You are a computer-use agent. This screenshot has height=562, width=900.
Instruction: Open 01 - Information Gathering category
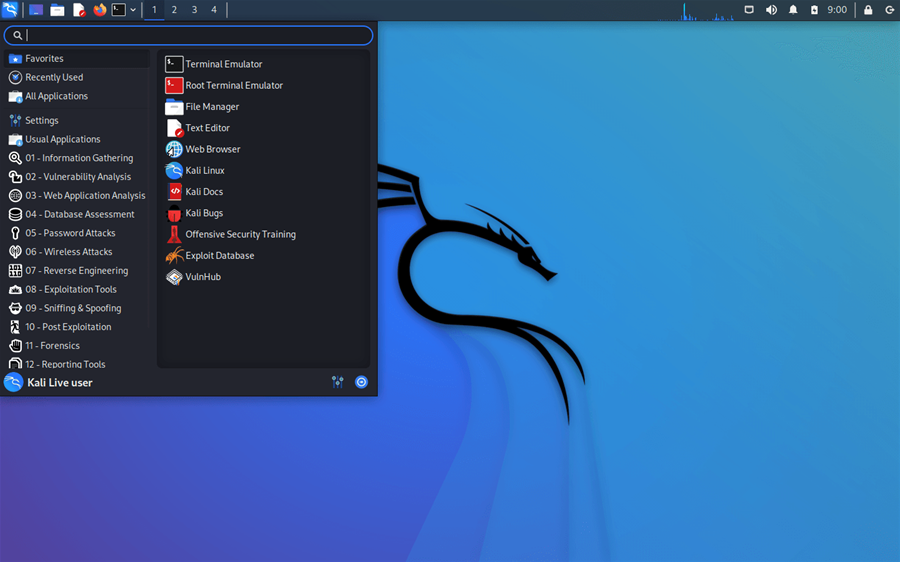(x=77, y=158)
